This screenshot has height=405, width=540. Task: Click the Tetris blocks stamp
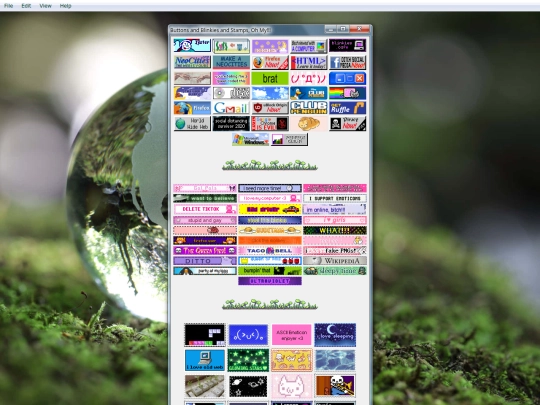tap(205, 335)
